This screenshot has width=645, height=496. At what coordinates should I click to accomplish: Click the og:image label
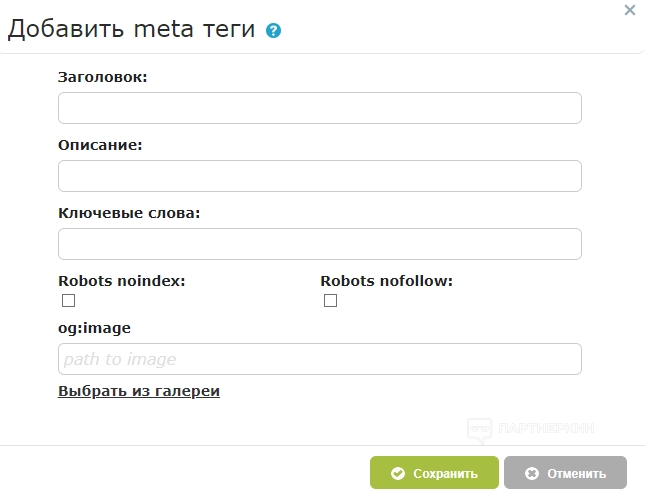coord(95,327)
